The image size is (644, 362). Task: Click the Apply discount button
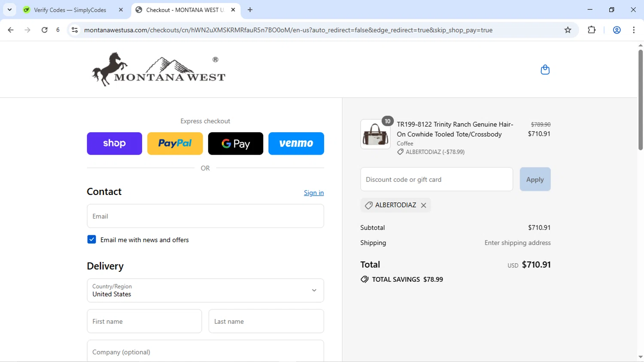(535, 179)
